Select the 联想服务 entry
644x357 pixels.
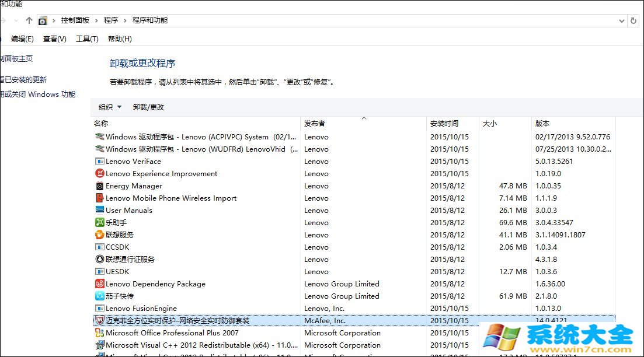point(354,235)
